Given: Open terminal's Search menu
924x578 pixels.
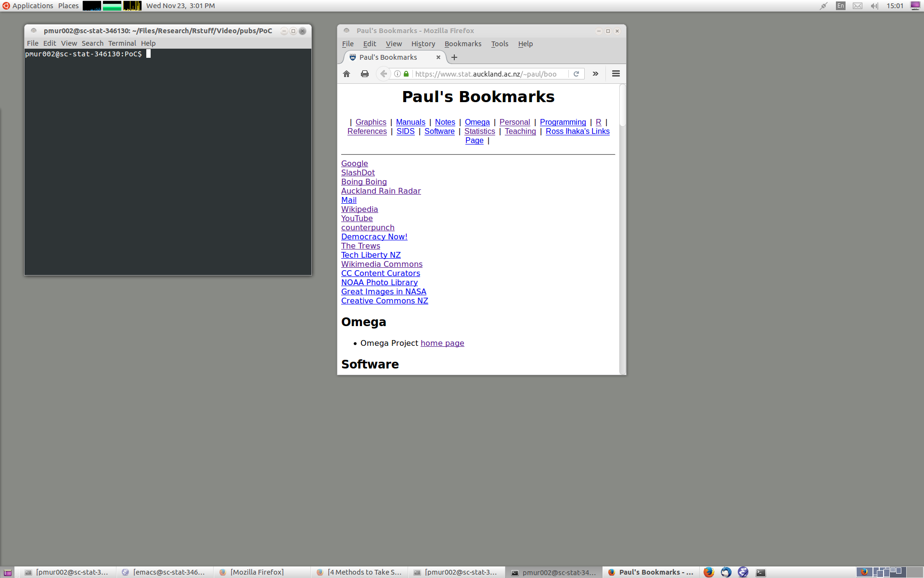Looking at the screenshot, I should pyautogui.click(x=92, y=43).
